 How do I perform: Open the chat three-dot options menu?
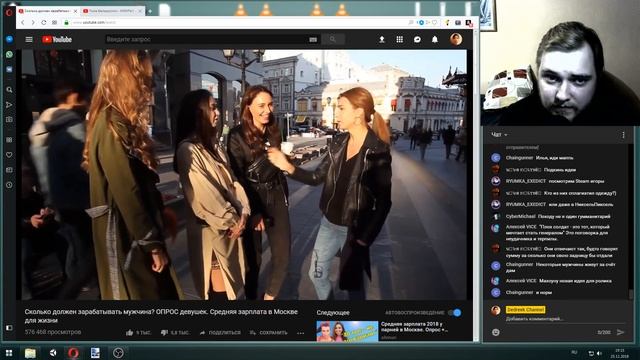[623, 135]
